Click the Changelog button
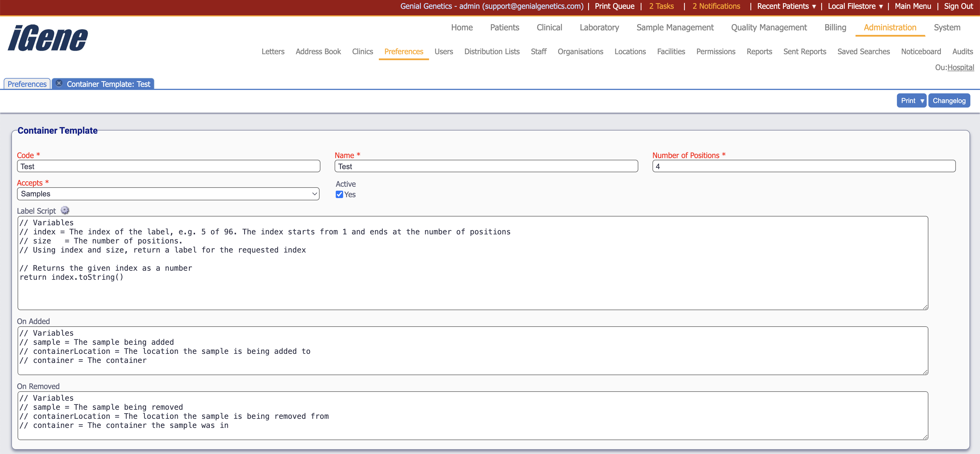The width and height of the screenshot is (980, 454). click(949, 100)
